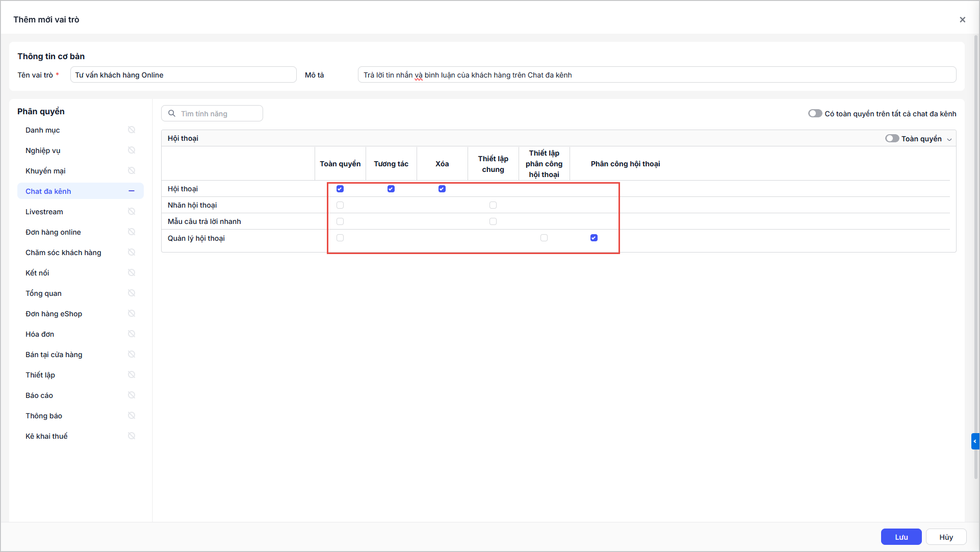The height and width of the screenshot is (552, 980).
Task: Open Danh mục permission category
Action: pyautogui.click(x=80, y=130)
